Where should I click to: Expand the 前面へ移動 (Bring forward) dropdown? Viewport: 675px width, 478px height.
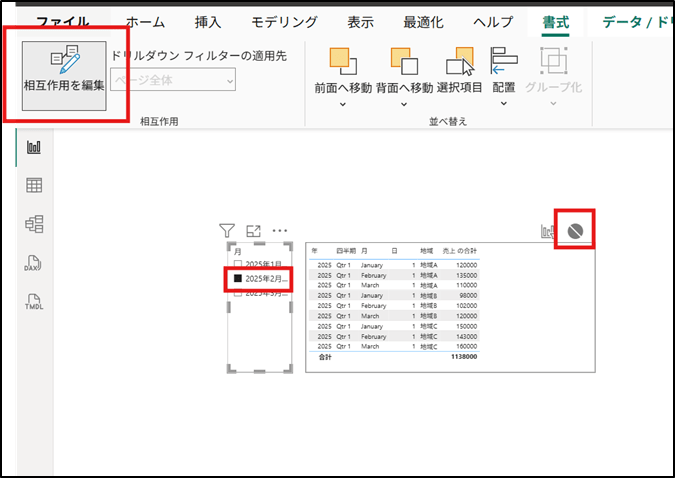[x=343, y=103]
